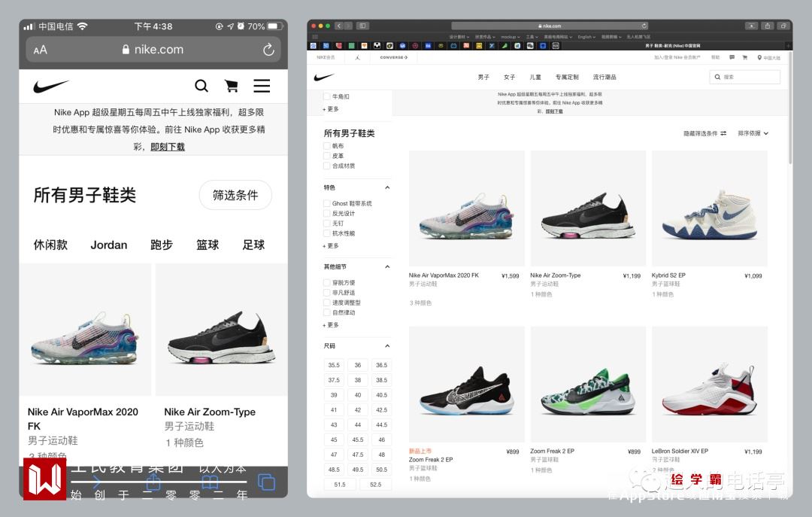Click the Jordan Jumpman logo in the desktop top bar
812x517 pixels.
pos(357,57)
